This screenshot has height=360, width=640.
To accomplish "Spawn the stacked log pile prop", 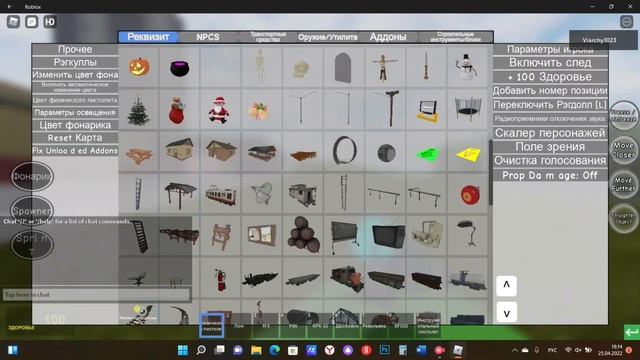I will (x=303, y=236).
